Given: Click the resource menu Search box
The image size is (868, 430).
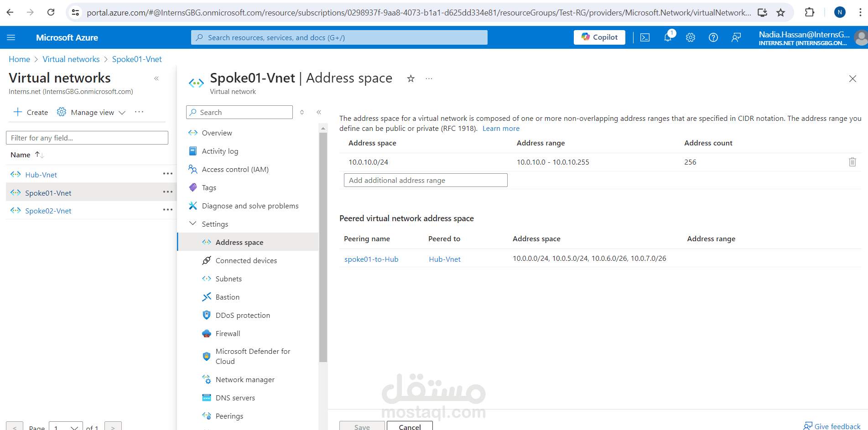Looking at the screenshot, I should [239, 112].
